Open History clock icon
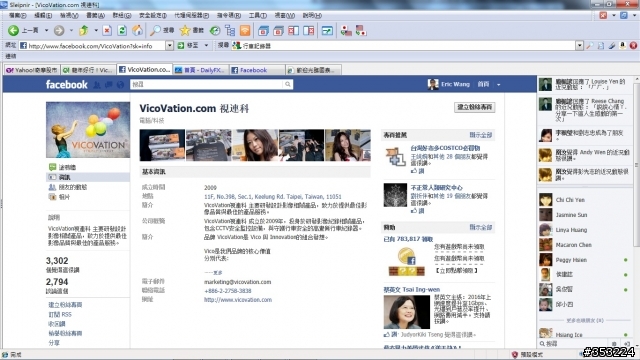 point(215,31)
